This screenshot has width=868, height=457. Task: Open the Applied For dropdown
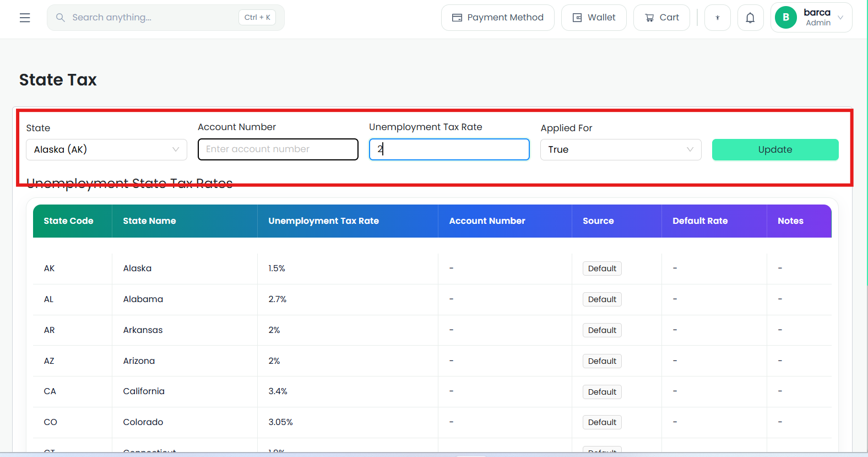[x=621, y=149]
